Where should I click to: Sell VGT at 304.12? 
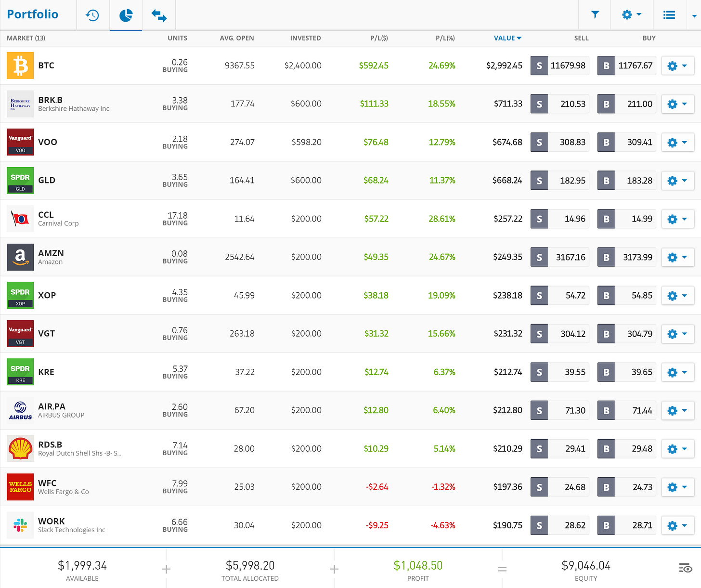[x=560, y=334]
